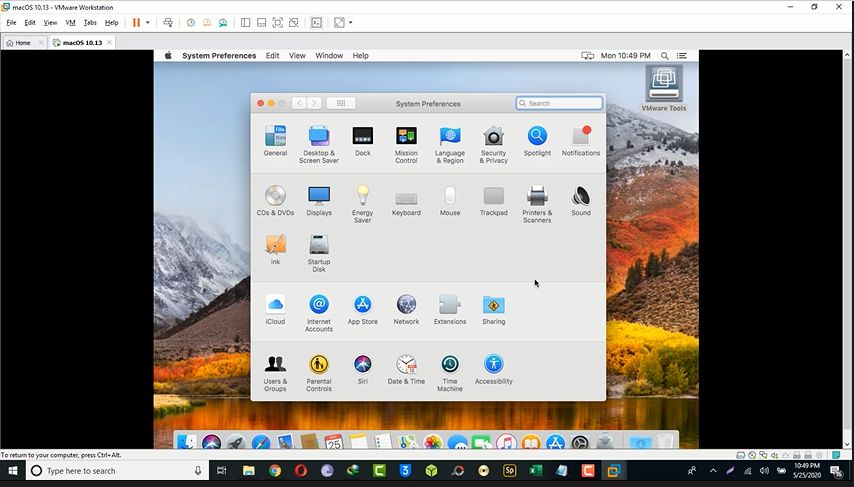Open Time Machine preferences
854x487 pixels.
pyautogui.click(x=450, y=373)
